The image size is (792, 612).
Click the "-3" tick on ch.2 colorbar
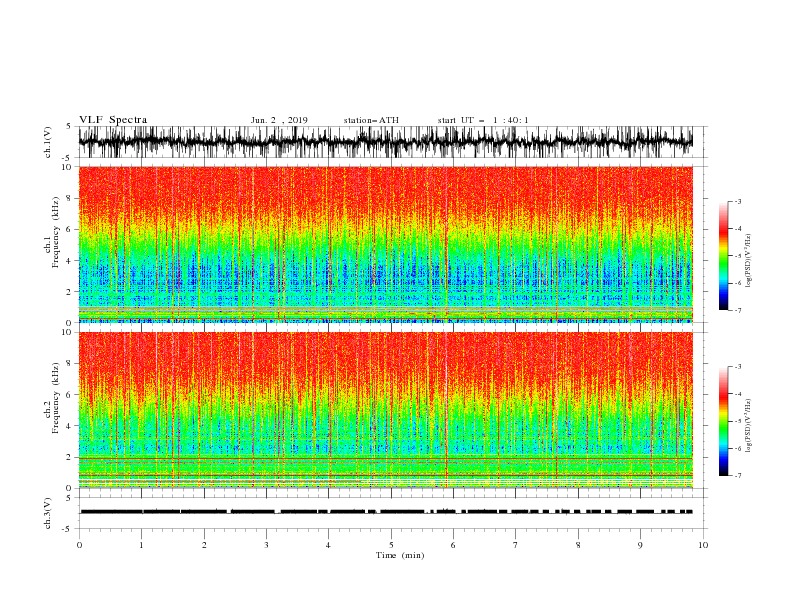pos(737,367)
